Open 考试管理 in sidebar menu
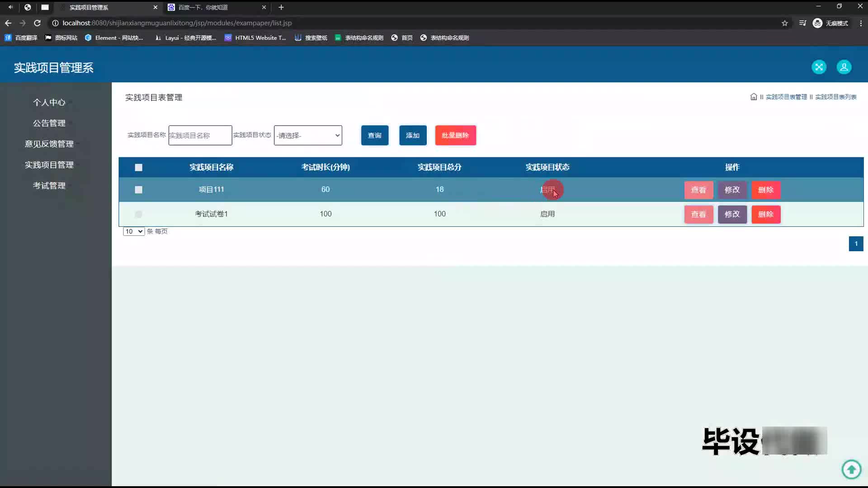Viewport: 868px width, 488px height. pos(49,186)
